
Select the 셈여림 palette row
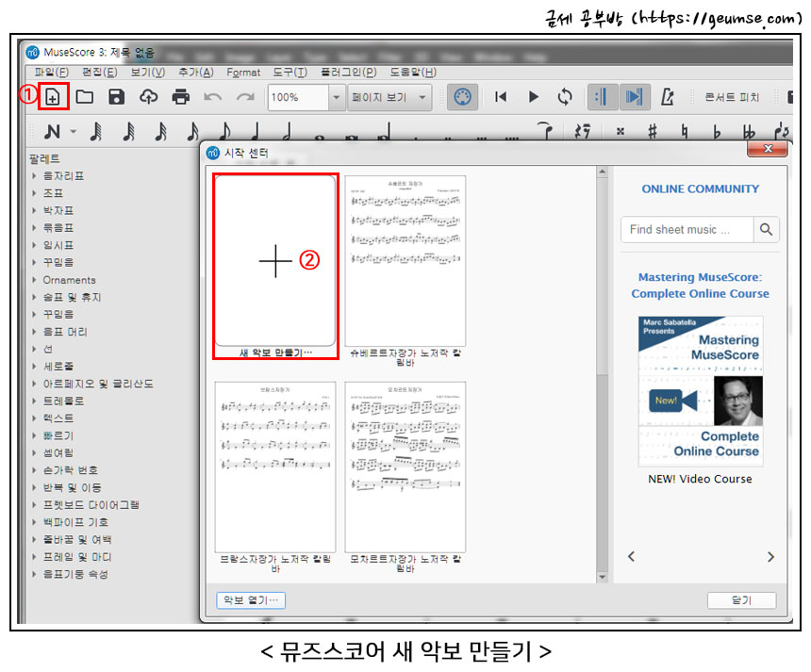pos(58,452)
